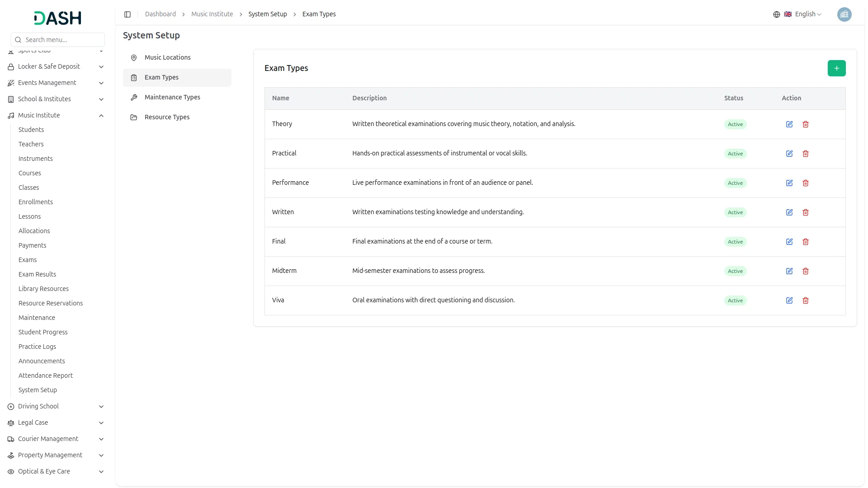This screenshot has height=488, width=868.
Task: Open the user avatar menu
Action: pos(844,14)
